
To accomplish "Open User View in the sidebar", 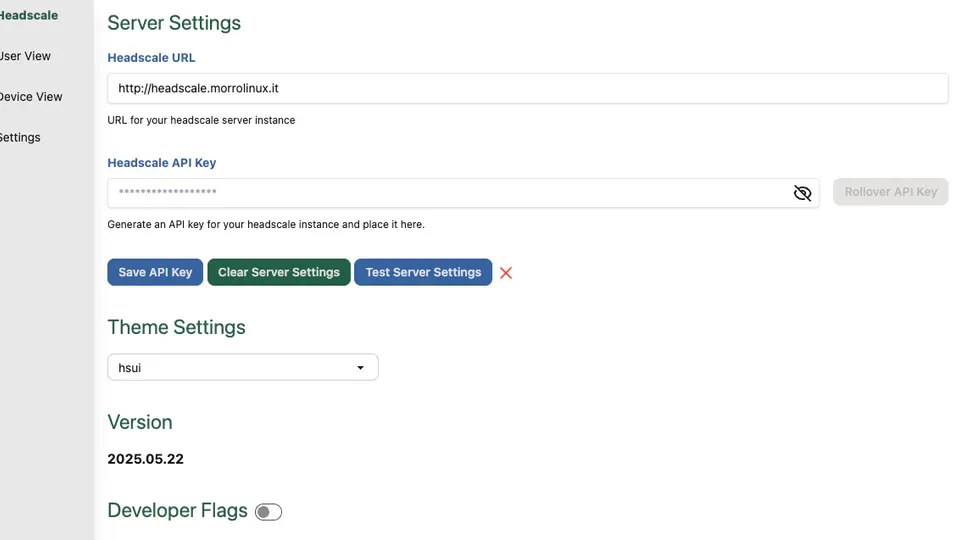I will (25, 56).
